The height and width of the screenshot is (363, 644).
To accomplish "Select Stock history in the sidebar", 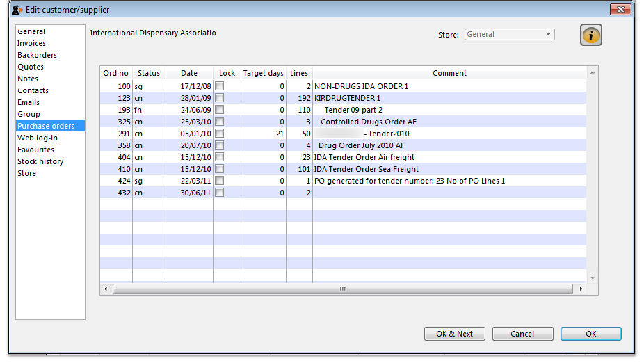I will coord(40,161).
